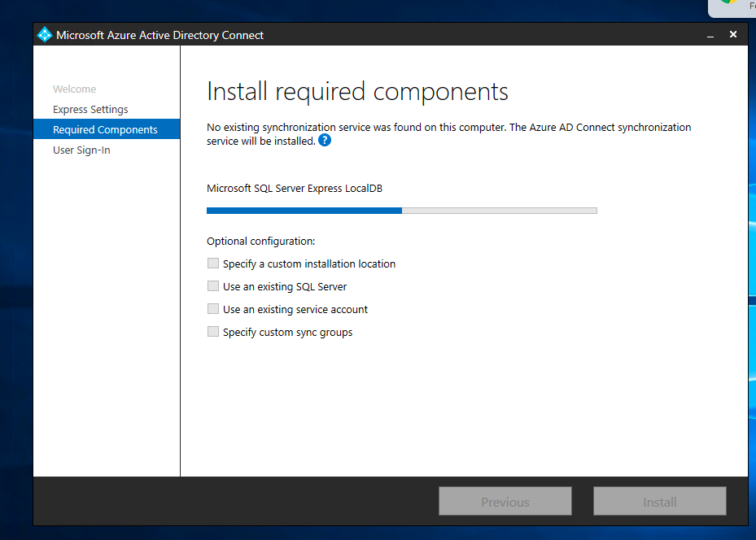Screen dimensions: 756x540
Task: Click the Previous button
Action: (505, 501)
